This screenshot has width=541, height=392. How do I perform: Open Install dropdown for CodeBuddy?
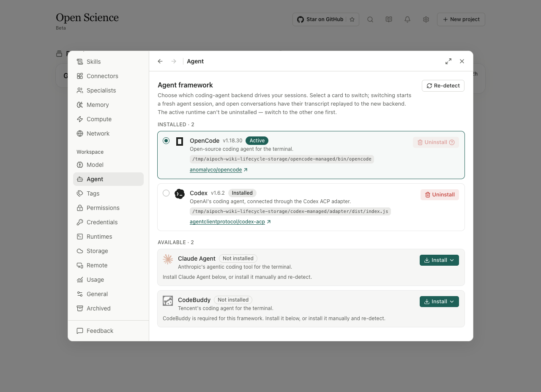click(439, 302)
